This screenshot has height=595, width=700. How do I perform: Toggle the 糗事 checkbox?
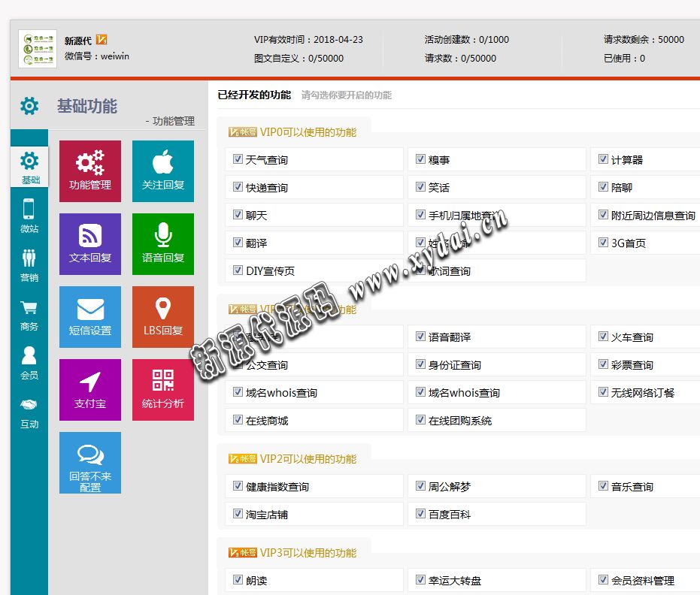pos(420,159)
